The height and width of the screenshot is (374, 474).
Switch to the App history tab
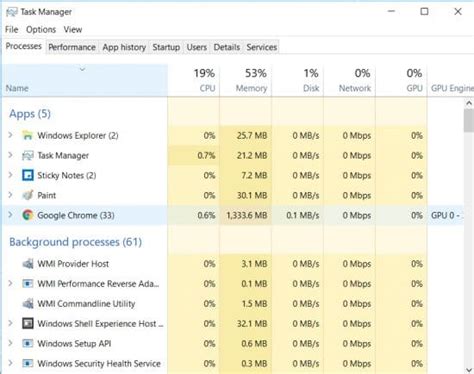[x=124, y=47]
